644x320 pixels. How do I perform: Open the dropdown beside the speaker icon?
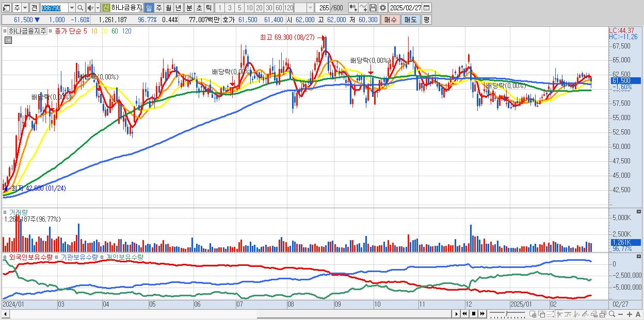pos(98,8)
